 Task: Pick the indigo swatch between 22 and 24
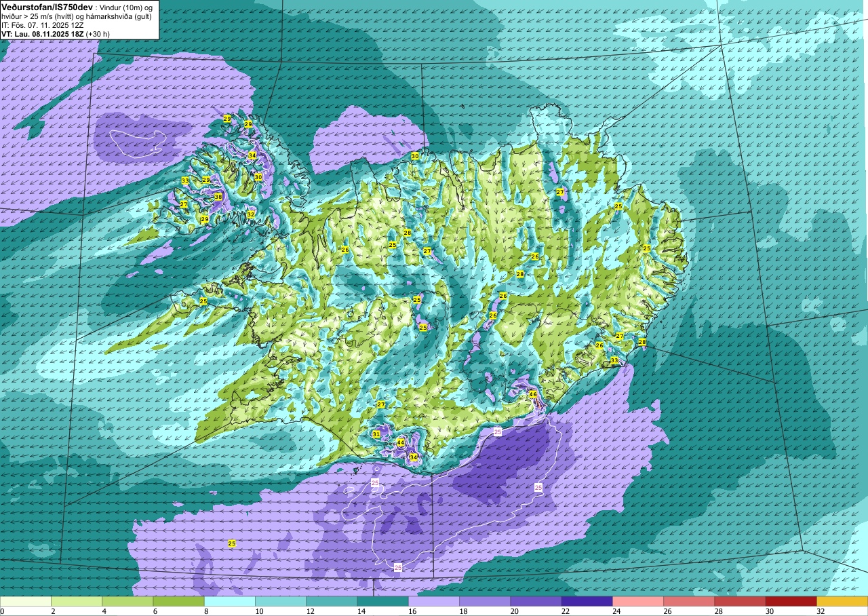(x=587, y=601)
